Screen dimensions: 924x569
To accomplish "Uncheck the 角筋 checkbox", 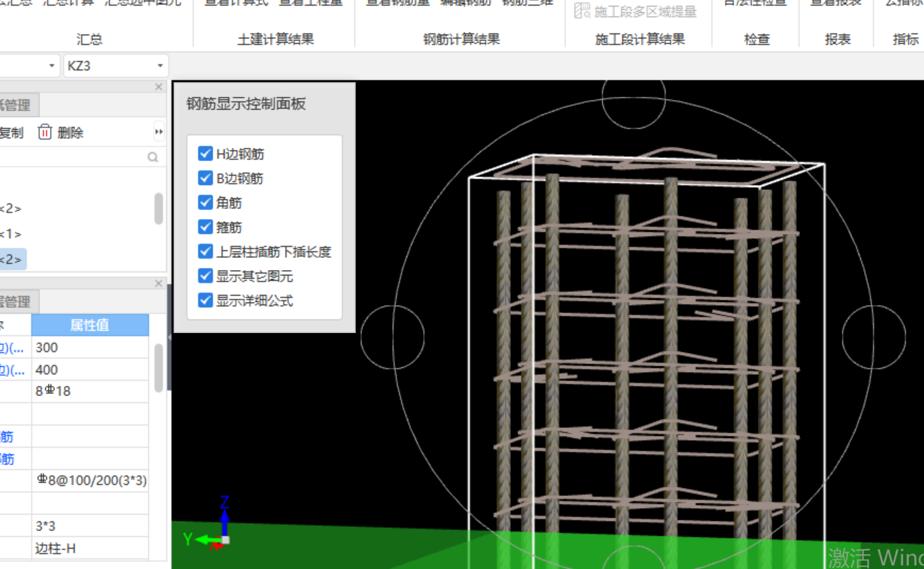I will 205,203.
